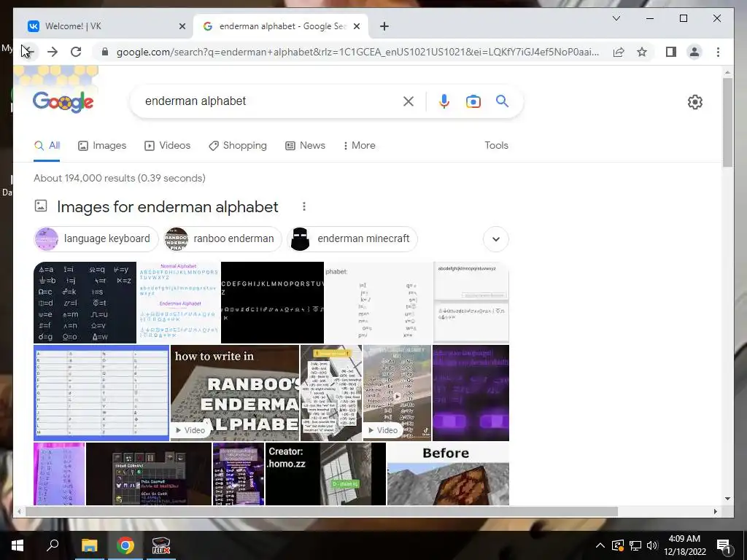Click the horizontal scrollbar thumb
The image size is (747, 560).
(x=322, y=511)
